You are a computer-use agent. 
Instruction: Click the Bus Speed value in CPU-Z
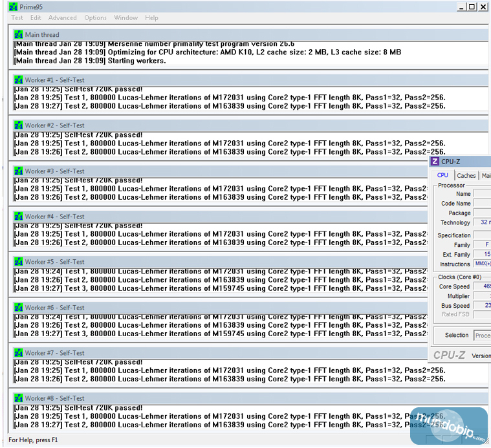click(x=483, y=305)
